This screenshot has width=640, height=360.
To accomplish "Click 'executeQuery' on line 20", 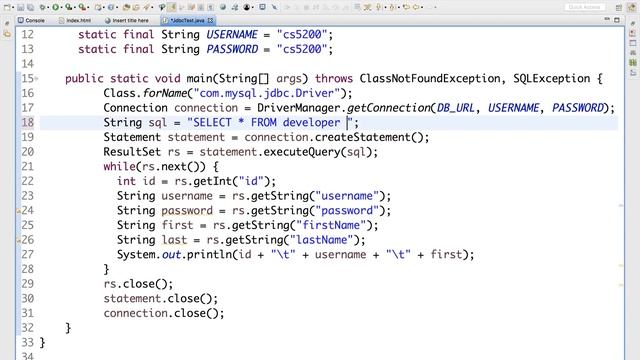I will [x=302, y=152].
